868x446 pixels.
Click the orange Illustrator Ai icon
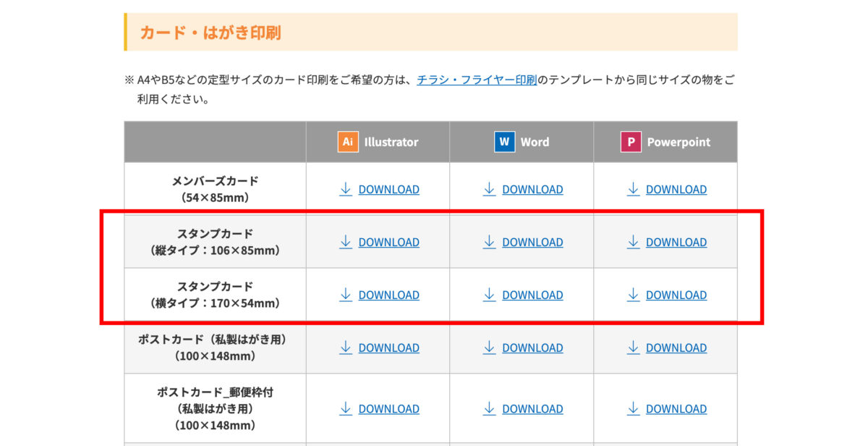pyautogui.click(x=348, y=142)
